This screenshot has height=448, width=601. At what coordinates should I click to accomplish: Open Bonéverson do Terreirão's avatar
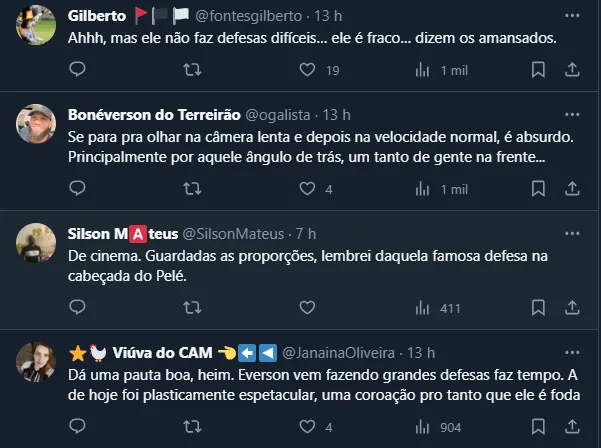coord(36,123)
